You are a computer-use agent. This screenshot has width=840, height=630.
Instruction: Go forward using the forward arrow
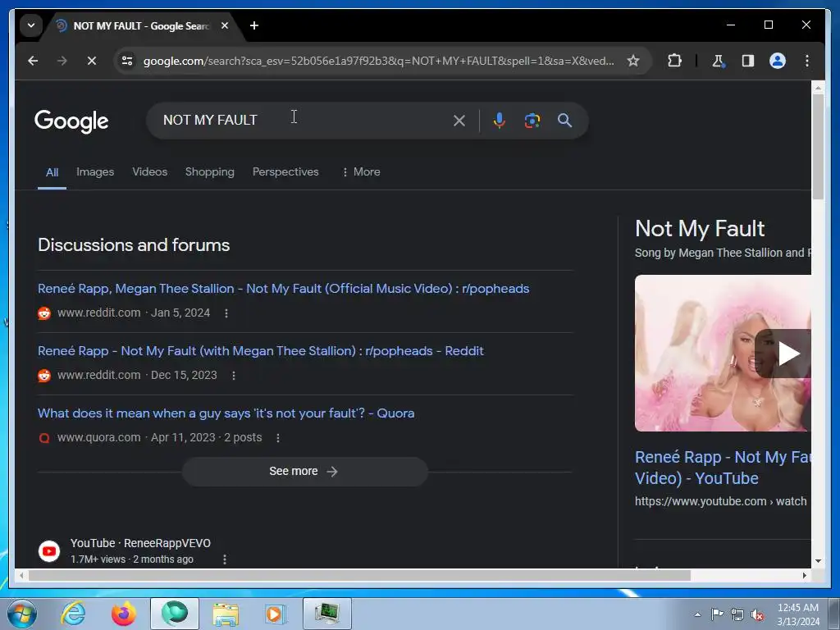point(62,61)
